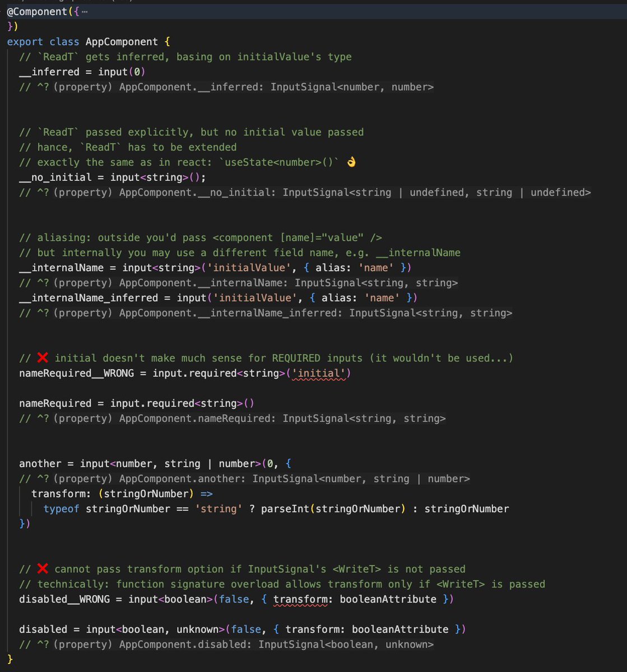Click booleanAttribute on the "disabled = input<boolean, unknown>" line
The width and height of the screenshot is (627, 672).
(x=400, y=629)
